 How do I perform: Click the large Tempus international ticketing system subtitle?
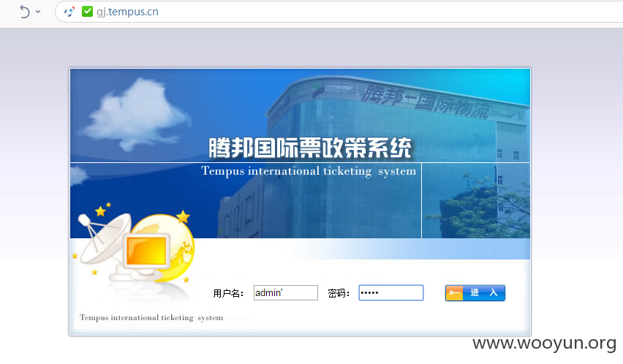click(x=309, y=171)
